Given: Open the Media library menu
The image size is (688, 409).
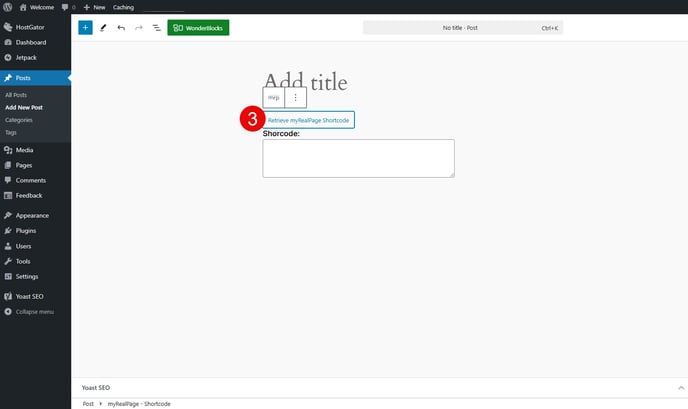Looking at the screenshot, I should click(x=35, y=150).
